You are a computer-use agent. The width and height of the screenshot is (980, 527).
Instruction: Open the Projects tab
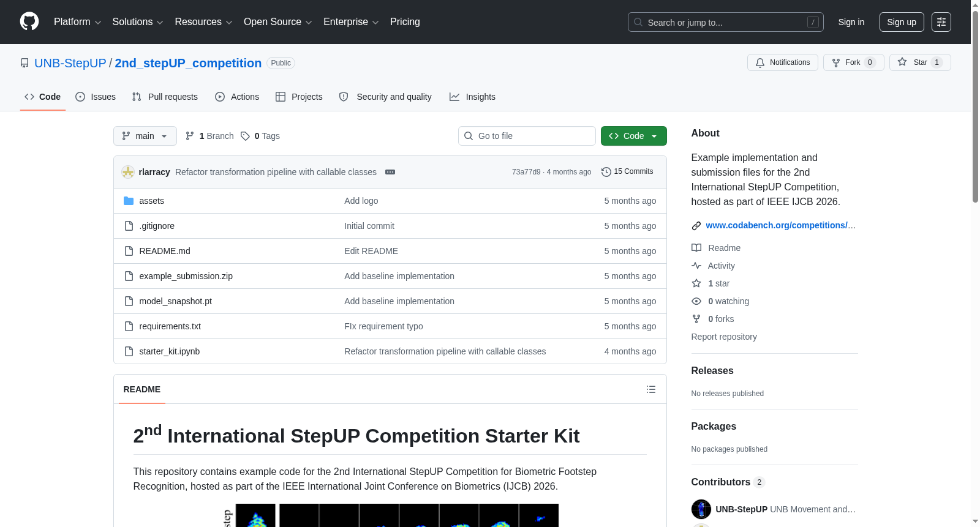[299, 97]
